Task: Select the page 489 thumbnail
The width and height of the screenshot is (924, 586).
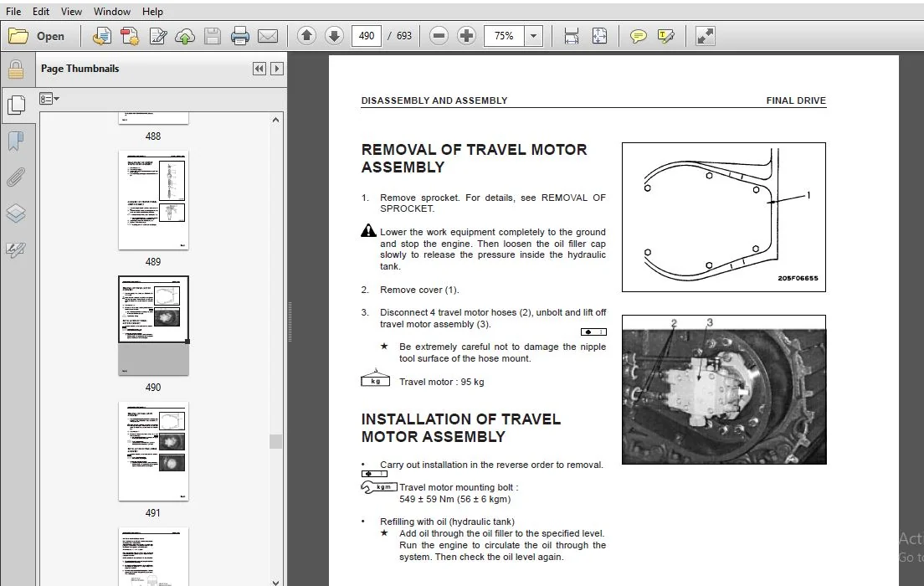Action: 153,200
